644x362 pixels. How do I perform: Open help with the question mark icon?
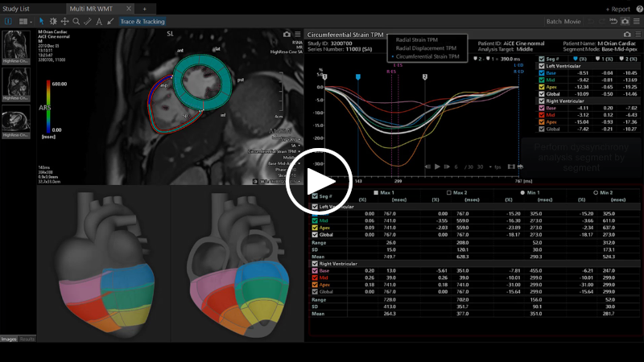[x=639, y=9]
